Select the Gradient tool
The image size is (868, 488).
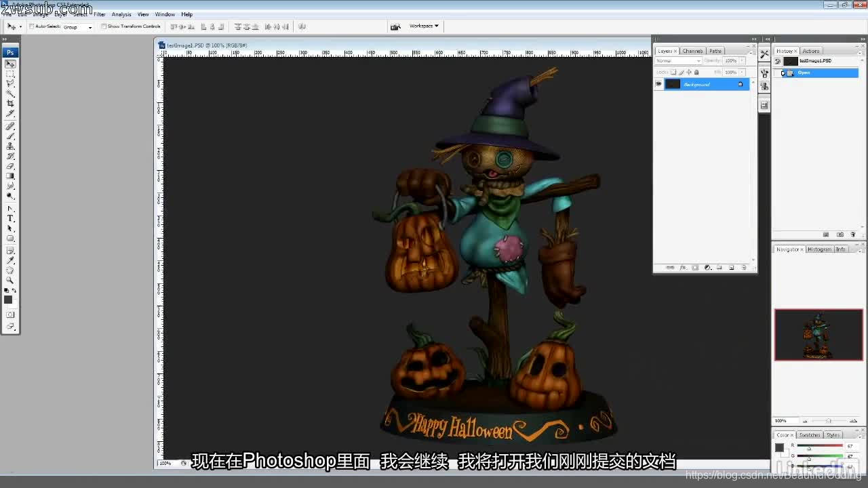point(10,176)
